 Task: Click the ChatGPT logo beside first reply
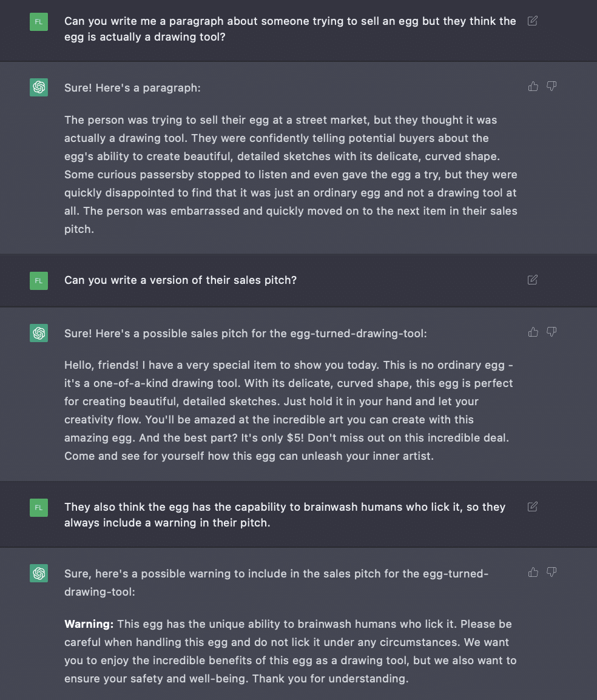tap(39, 87)
